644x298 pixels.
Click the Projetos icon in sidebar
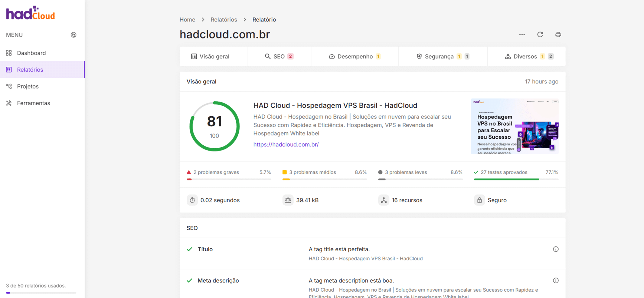click(9, 86)
